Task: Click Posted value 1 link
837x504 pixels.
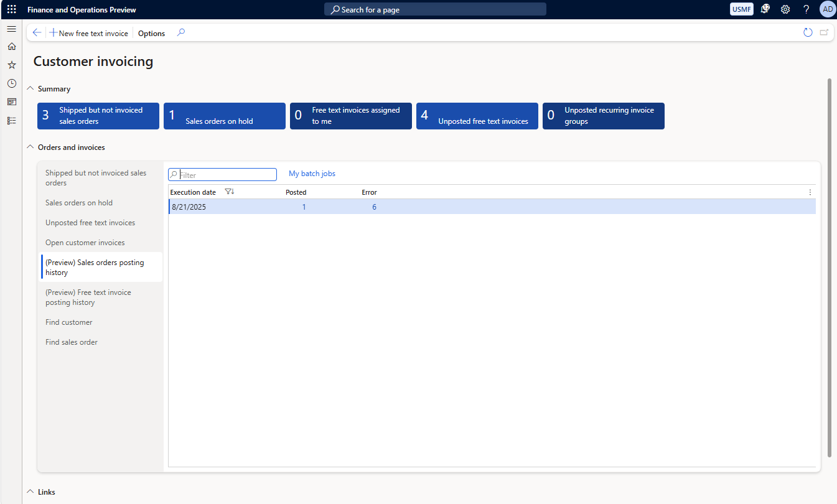Action: 304,207
